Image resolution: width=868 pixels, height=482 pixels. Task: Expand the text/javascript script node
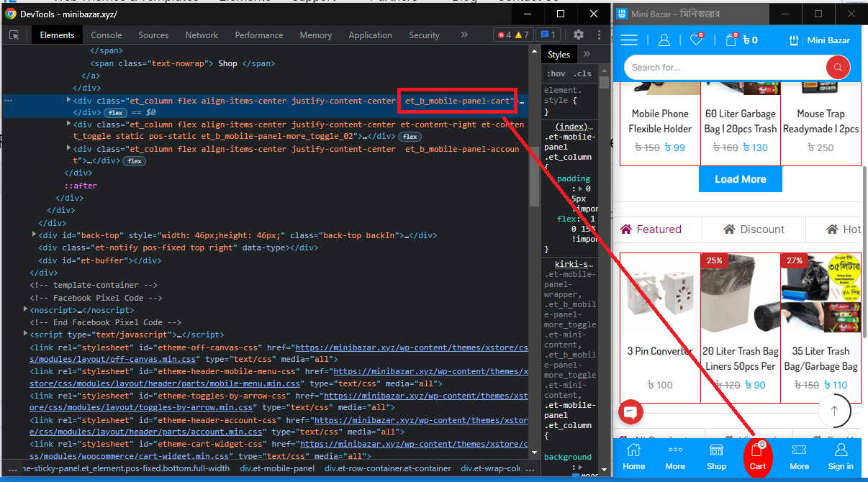25,334
